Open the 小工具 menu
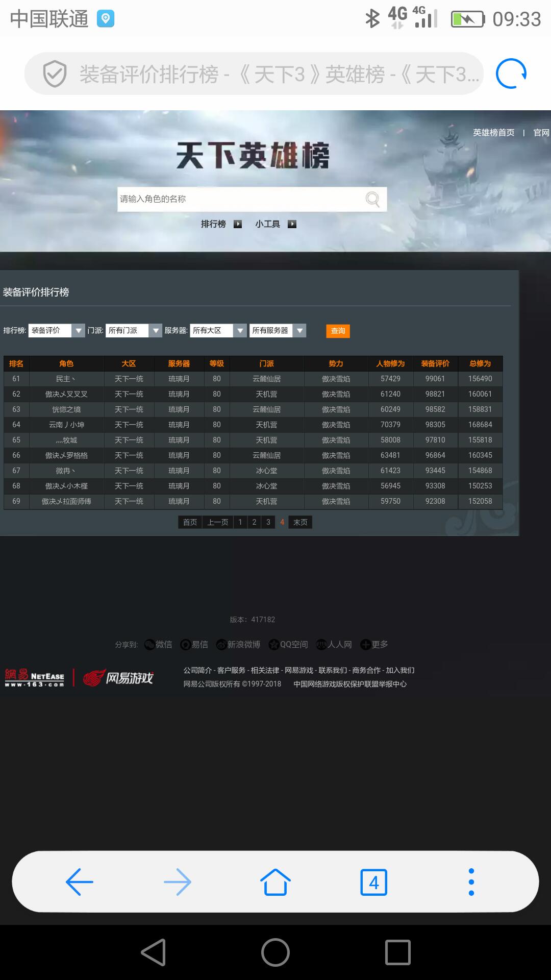 coord(268,224)
